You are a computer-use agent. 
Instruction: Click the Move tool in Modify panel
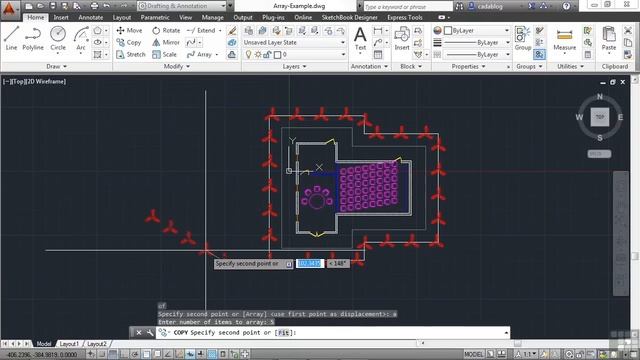(129, 30)
